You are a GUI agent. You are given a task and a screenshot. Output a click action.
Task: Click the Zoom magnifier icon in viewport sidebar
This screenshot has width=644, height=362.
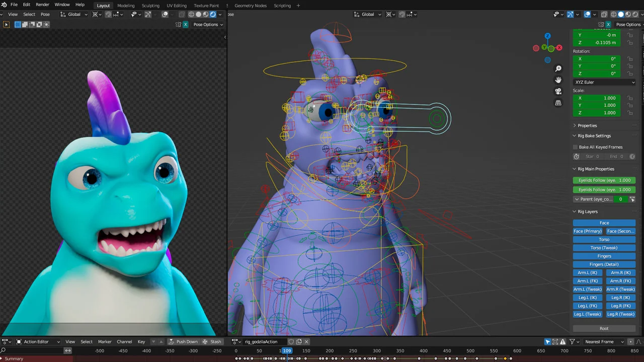tap(558, 68)
